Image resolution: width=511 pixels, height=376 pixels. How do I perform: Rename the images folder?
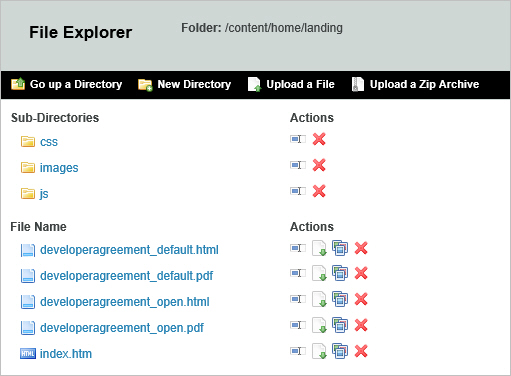point(298,165)
